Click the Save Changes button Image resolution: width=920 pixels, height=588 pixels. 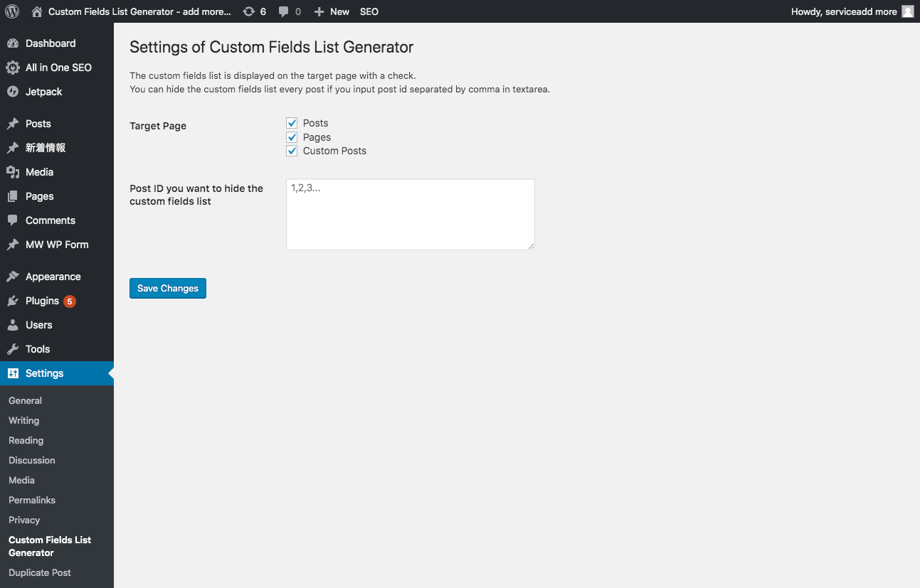click(x=168, y=288)
